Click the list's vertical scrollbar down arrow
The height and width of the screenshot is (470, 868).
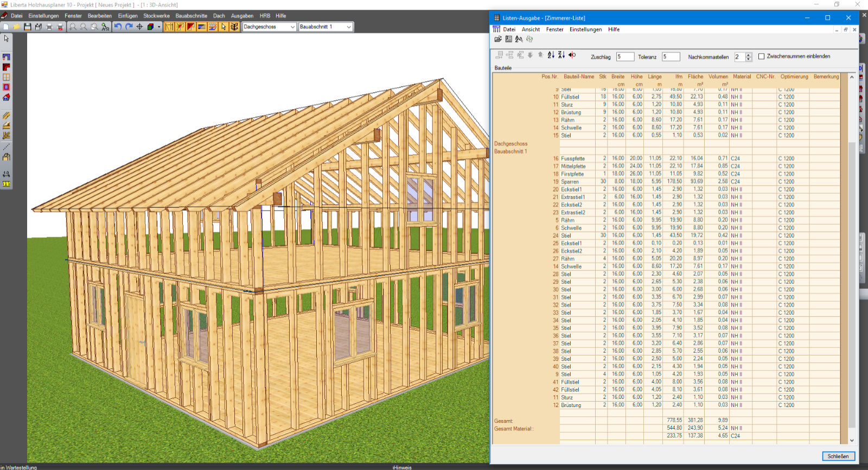(852, 440)
